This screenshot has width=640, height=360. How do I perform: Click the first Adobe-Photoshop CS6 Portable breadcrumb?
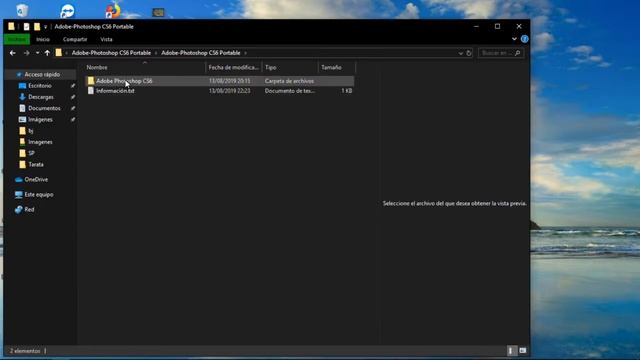tap(111, 53)
